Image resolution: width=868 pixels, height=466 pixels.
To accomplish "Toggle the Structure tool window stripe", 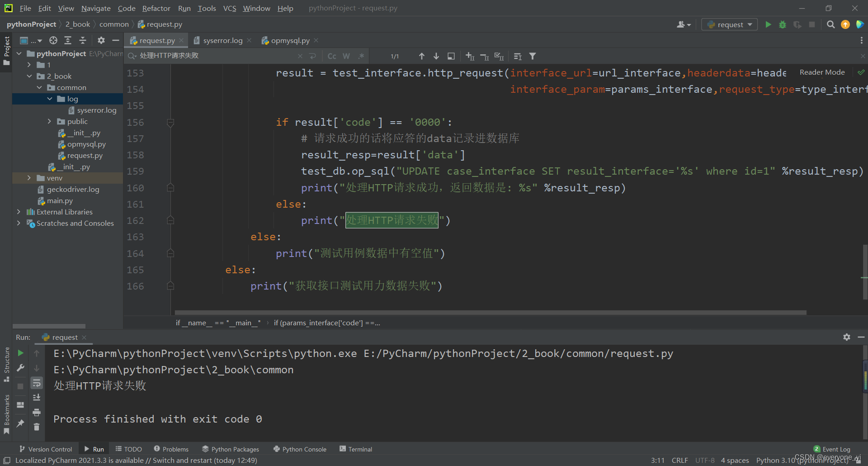I will coord(6,364).
